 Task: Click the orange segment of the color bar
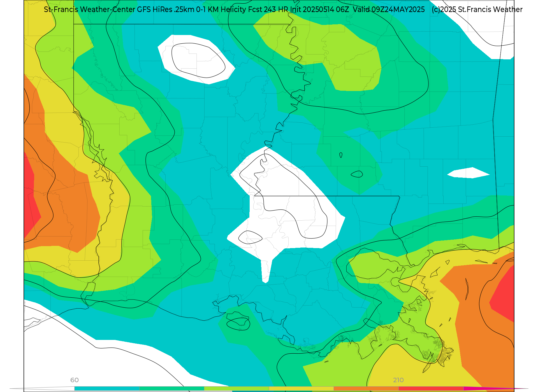click(366, 389)
